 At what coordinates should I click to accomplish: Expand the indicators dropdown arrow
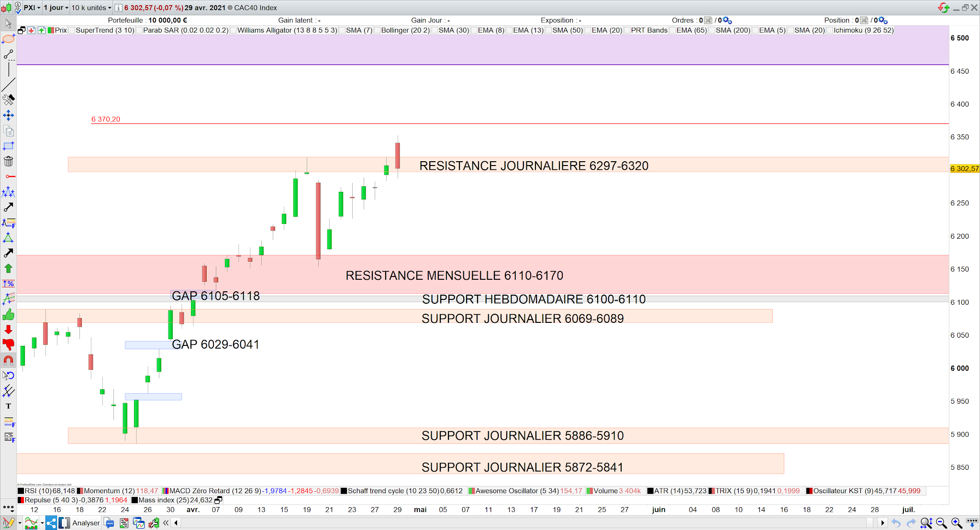(x=42, y=523)
